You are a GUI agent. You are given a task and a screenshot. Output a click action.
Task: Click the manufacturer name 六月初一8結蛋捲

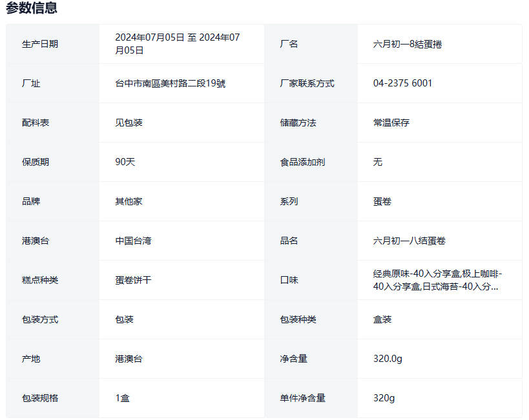408,44
